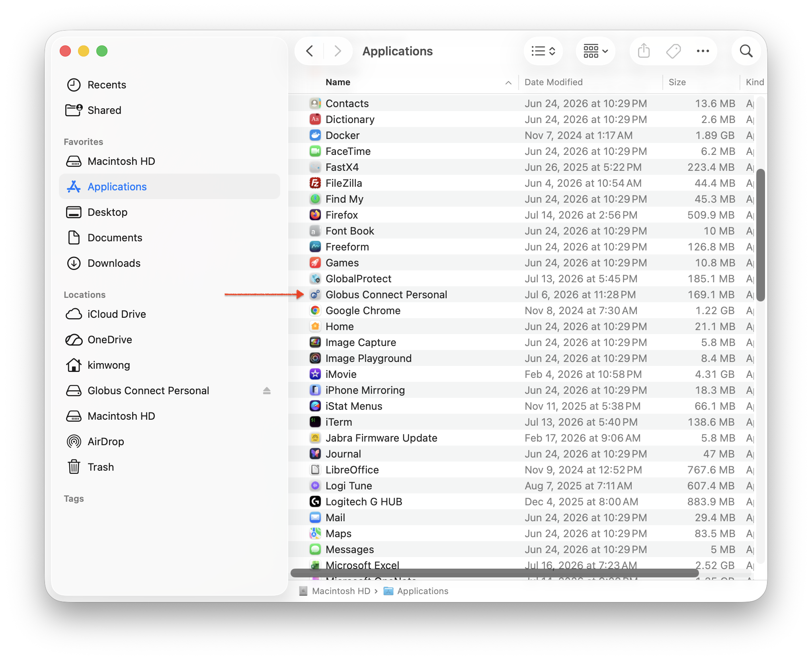Click the vertical scrollbar thumb

coord(761,235)
